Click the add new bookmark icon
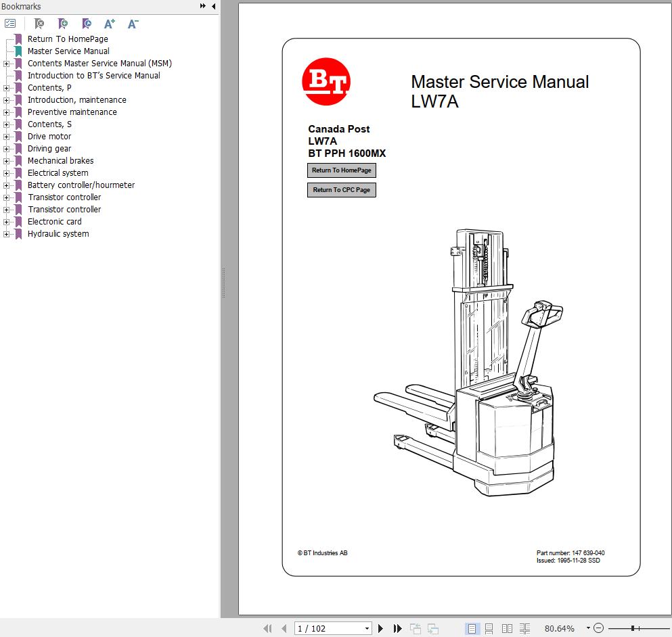 tap(62, 24)
